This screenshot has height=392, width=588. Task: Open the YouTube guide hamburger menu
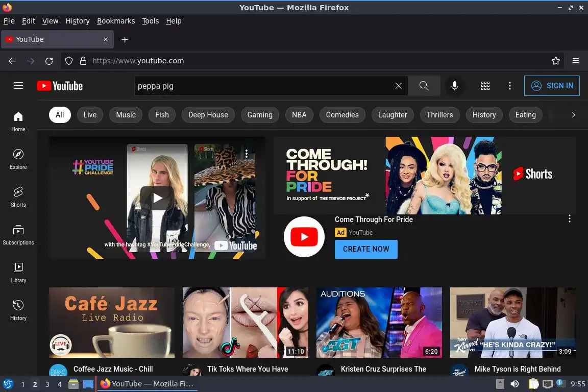click(18, 86)
